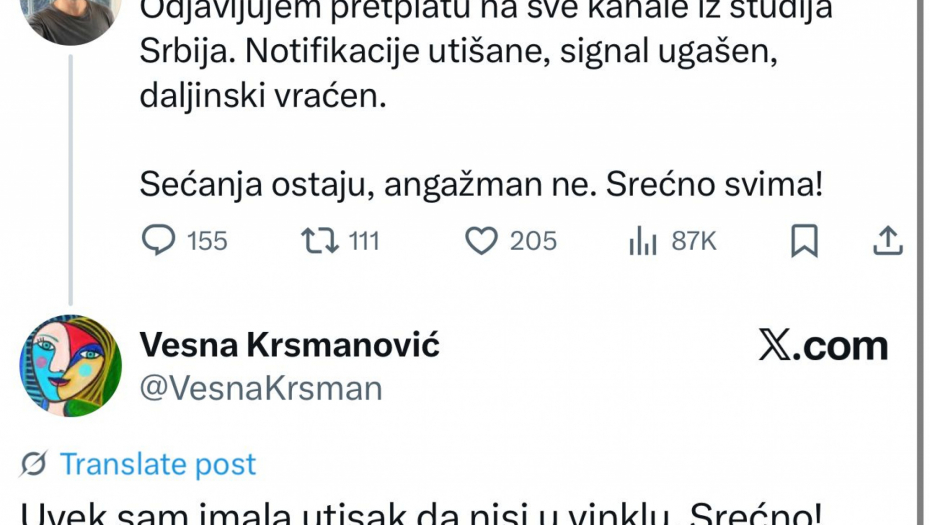930x525 pixels.
Task: Repost the tweet using the retweet icon
Action: pyautogui.click(x=320, y=240)
